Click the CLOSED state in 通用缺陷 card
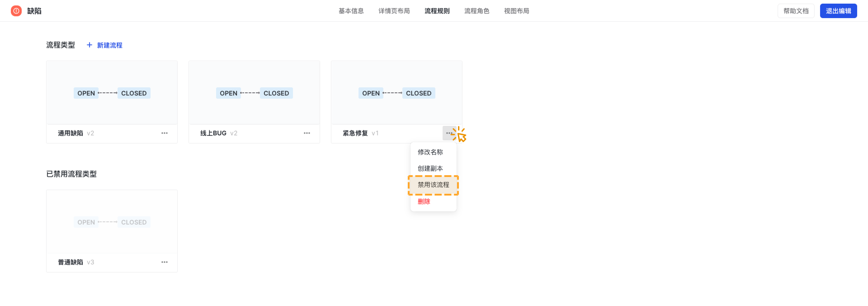The image size is (868, 306). point(134,93)
